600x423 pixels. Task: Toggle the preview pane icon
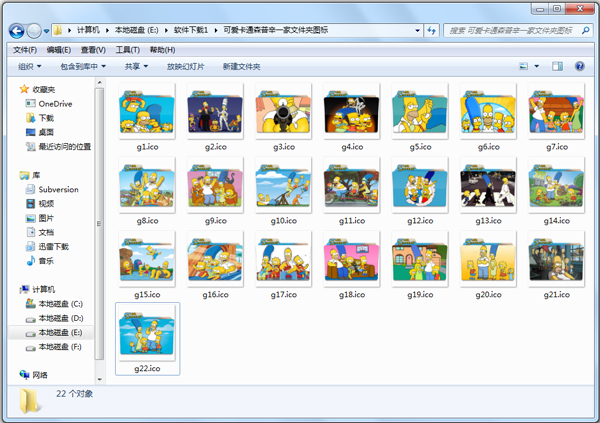(x=558, y=67)
